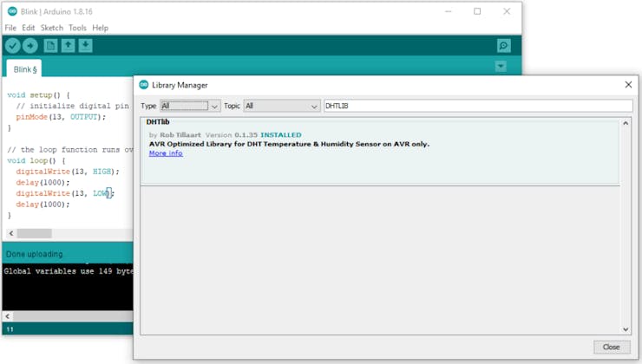Click the digitalWrite(13, LOW) code line

pyautogui.click(x=65, y=193)
